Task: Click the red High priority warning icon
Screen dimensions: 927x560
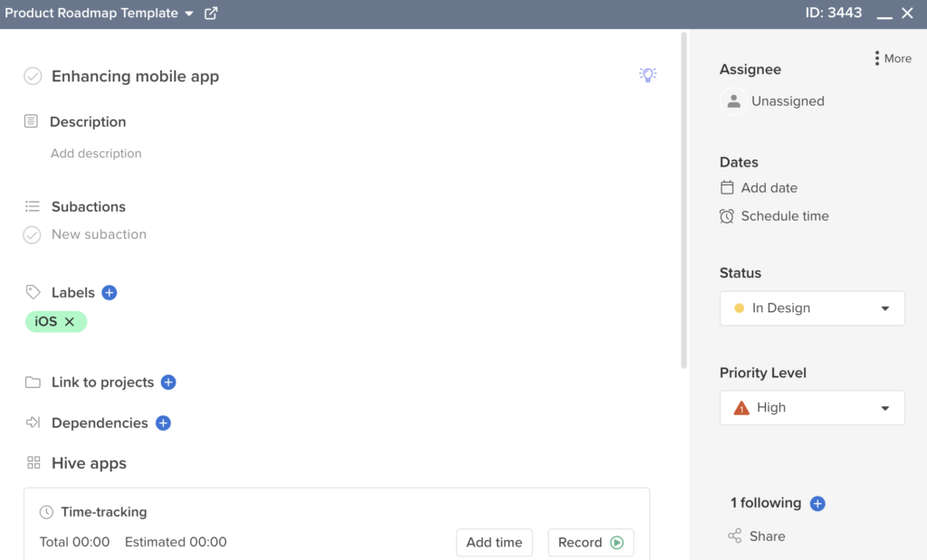Action: pyautogui.click(x=741, y=408)
